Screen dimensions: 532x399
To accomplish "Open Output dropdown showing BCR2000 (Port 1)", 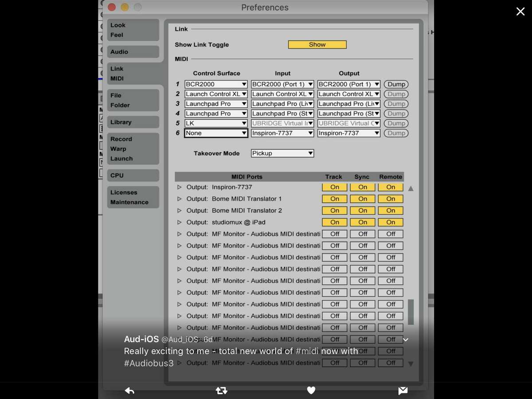I will [349, 84].
